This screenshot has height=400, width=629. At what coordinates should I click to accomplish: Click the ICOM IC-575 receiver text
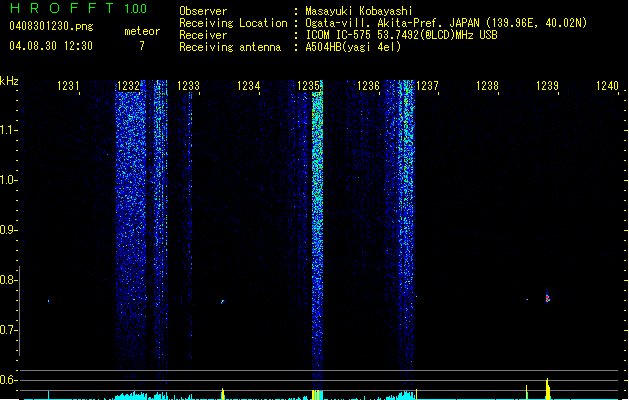pyautogui.click(x=401, y=35)
